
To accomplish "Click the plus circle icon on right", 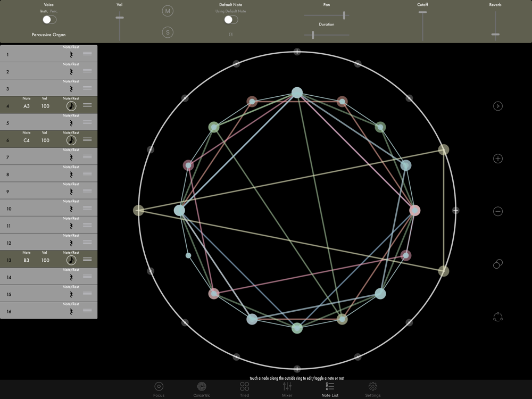I will [498, 159].
